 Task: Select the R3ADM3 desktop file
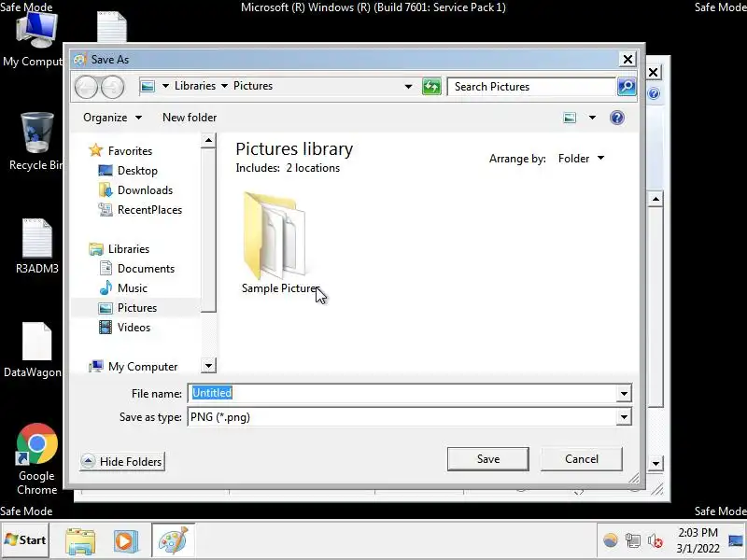[37, 246]
